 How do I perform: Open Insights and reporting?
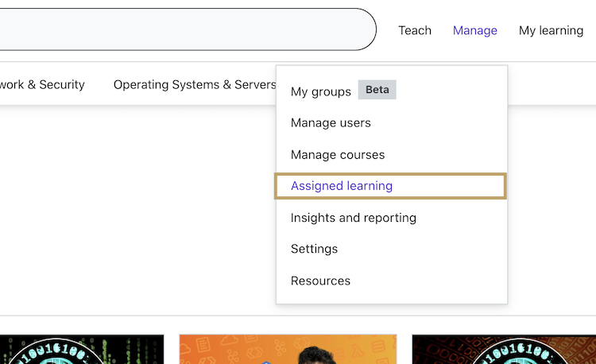[x=354, y=218]
